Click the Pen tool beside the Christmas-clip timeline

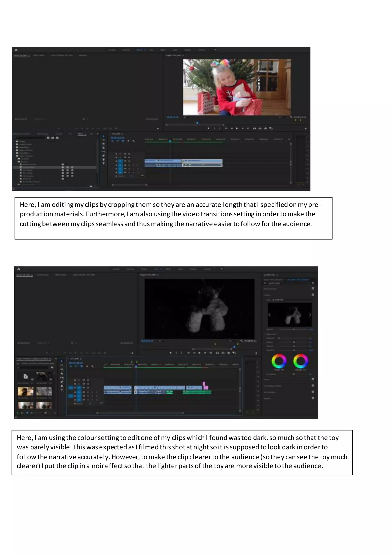pos(104,156)
